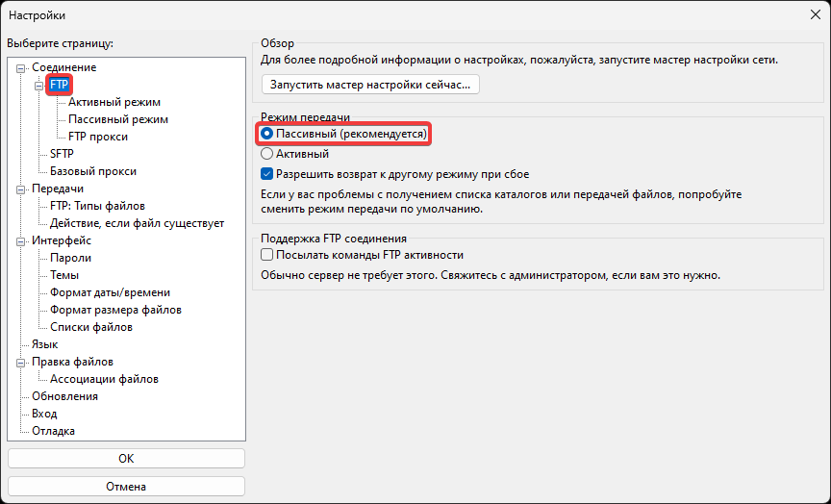Select SFTP in the settings tree
831x504 pixels.
tap(62, 154)
